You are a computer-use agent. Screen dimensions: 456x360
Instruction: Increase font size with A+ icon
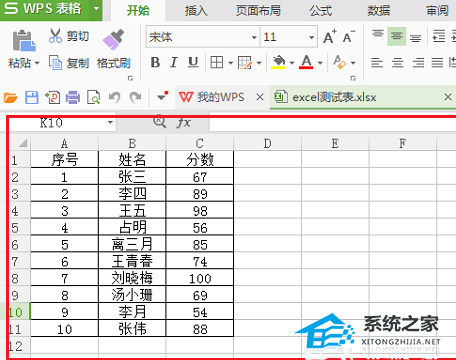330,37
